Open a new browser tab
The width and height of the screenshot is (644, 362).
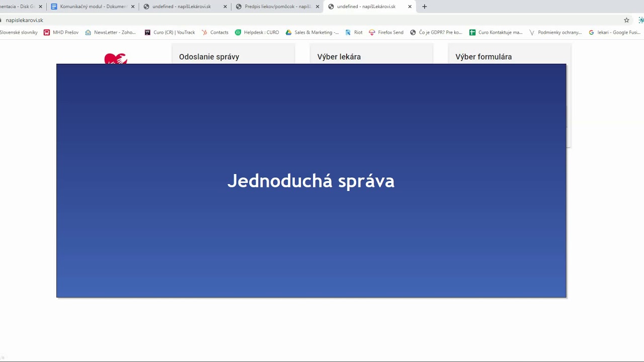pyautogui.click(x=424, y=7)
